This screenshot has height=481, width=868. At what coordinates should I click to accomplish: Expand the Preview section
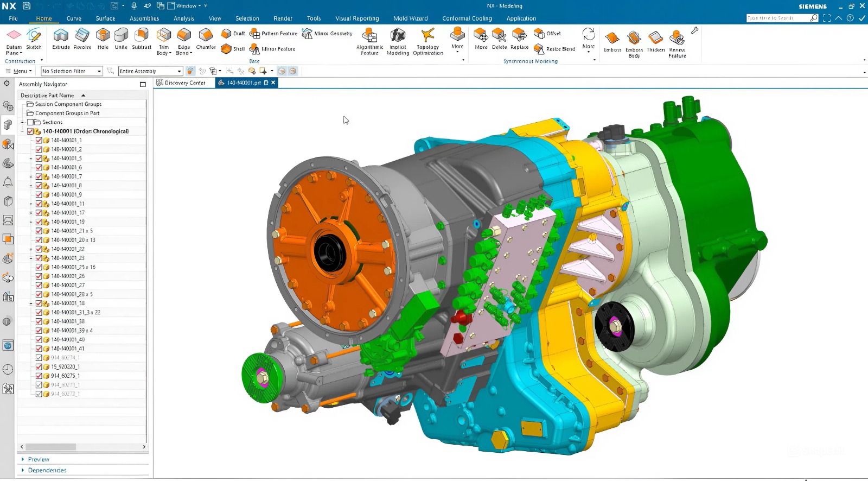[38, 459]
